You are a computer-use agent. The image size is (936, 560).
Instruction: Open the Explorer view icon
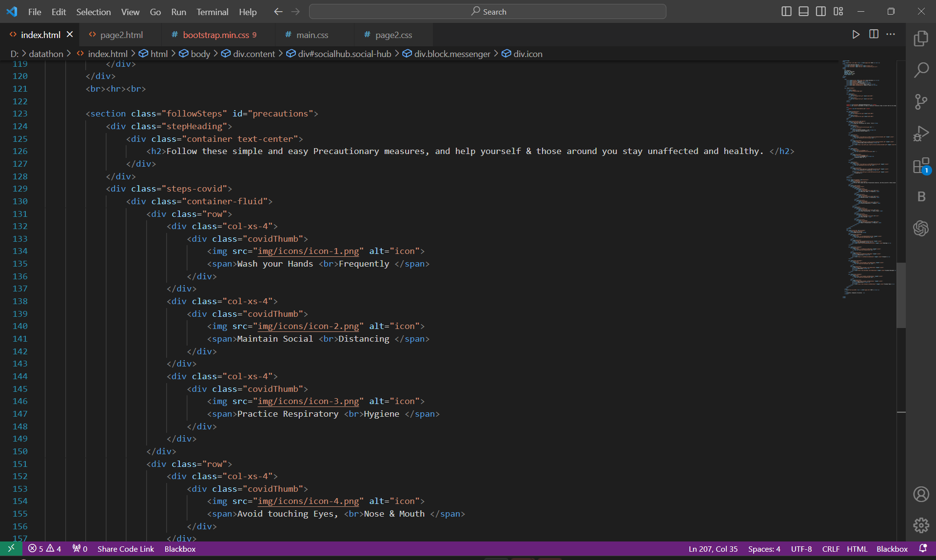click(x=921, y=39)
